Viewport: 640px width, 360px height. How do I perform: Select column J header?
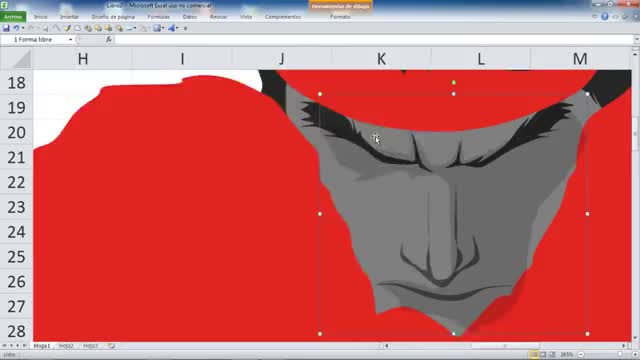282,59
